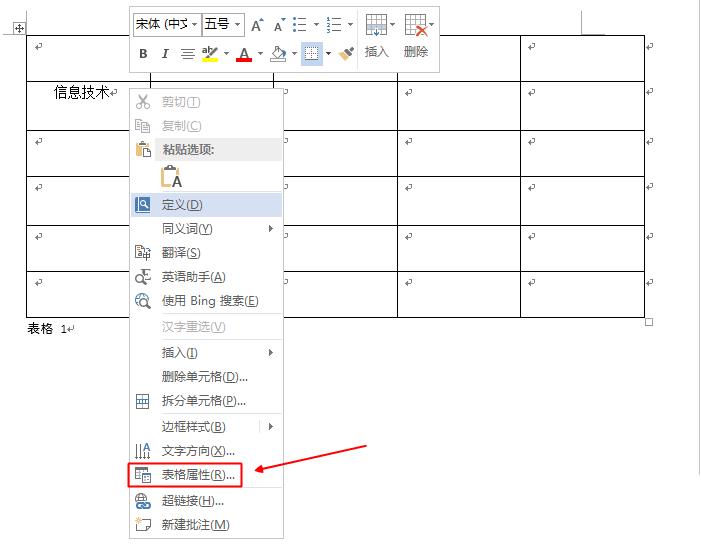Click the caption text 表格 1
The image size is (701, 556).
47,329
